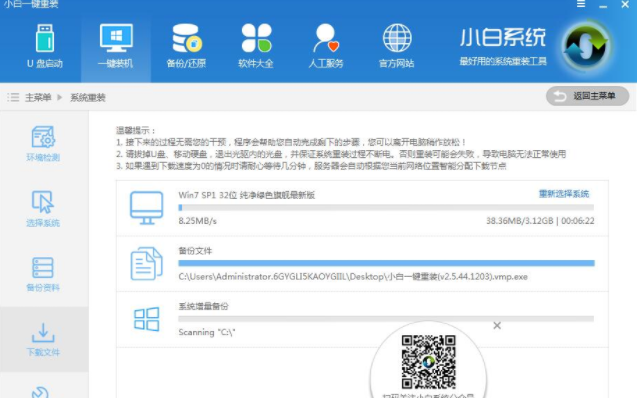
Task: Click 重新选择系统 link
Action: click(564, 194)
